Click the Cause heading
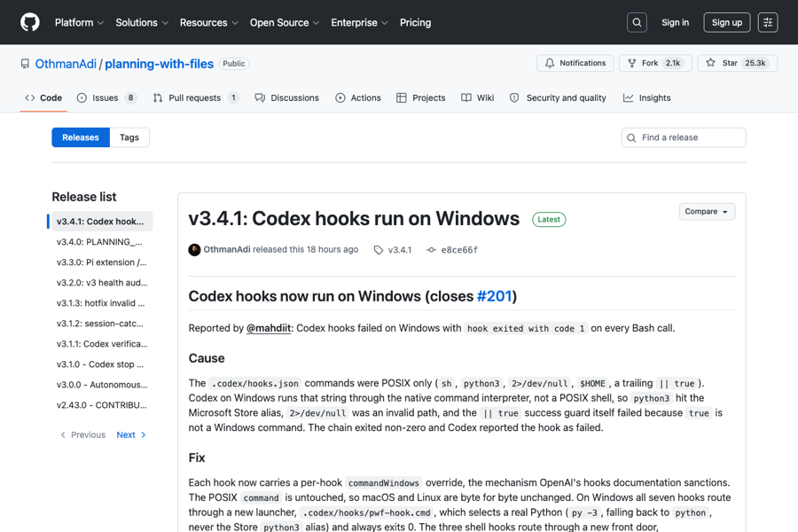The width and height of the screenshot is (798, 532). click(x=207, y=358)
